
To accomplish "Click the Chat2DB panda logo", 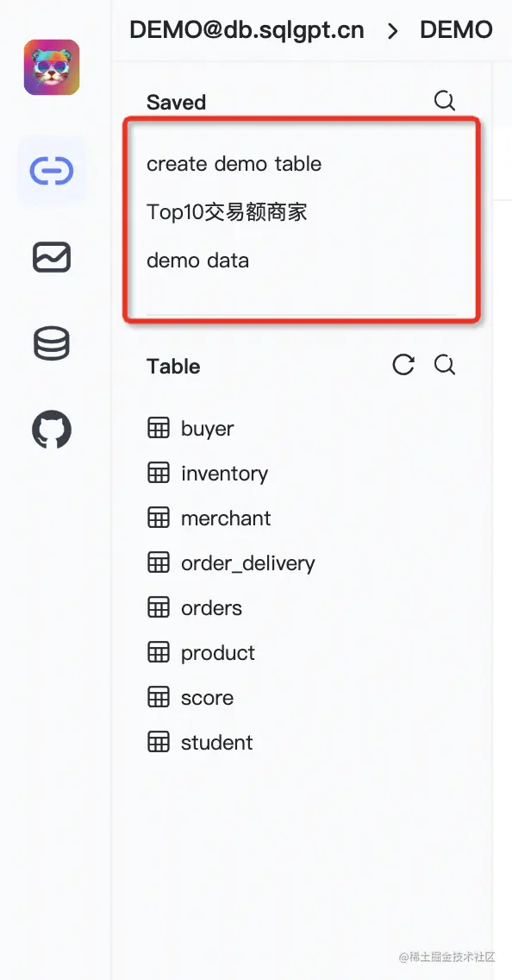I will point(52,67).
